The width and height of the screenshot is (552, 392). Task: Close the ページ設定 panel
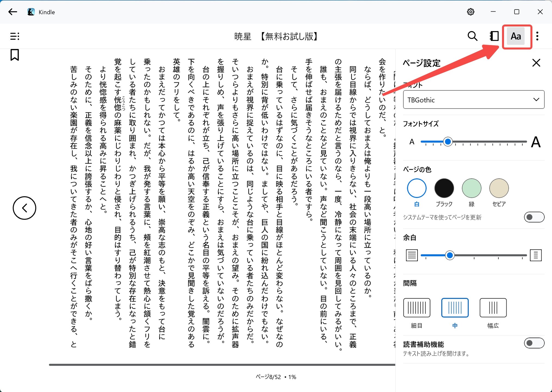coord(536,63)
